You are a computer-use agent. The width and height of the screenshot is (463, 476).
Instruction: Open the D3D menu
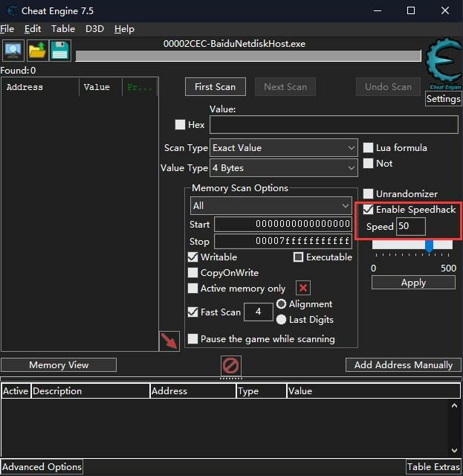tap(94, 29)
